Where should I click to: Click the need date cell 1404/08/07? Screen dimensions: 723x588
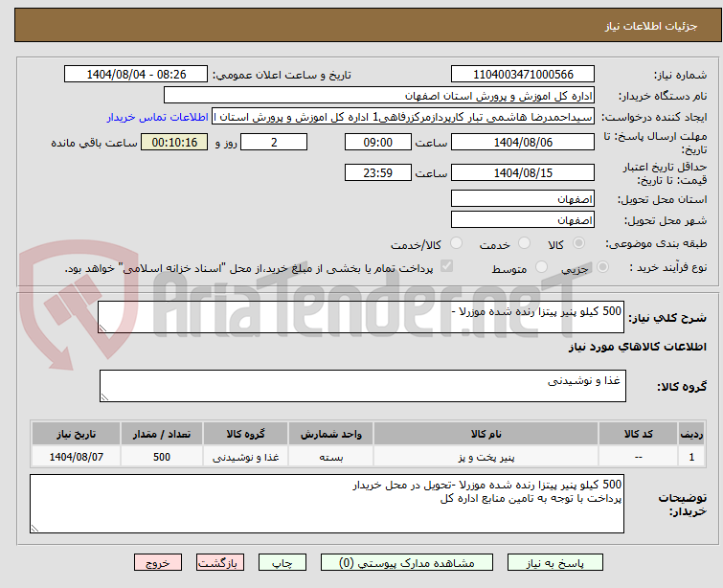(x=76, y=457)
